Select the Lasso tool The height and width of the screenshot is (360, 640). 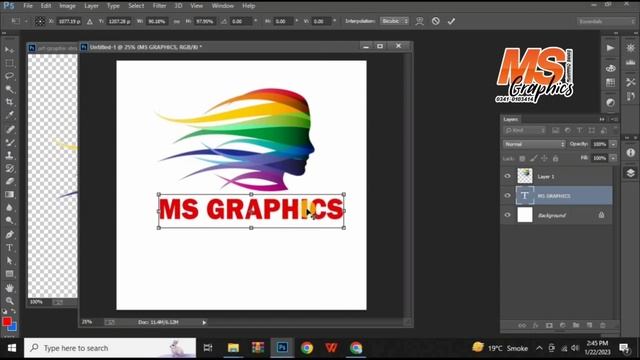[9, 76]
